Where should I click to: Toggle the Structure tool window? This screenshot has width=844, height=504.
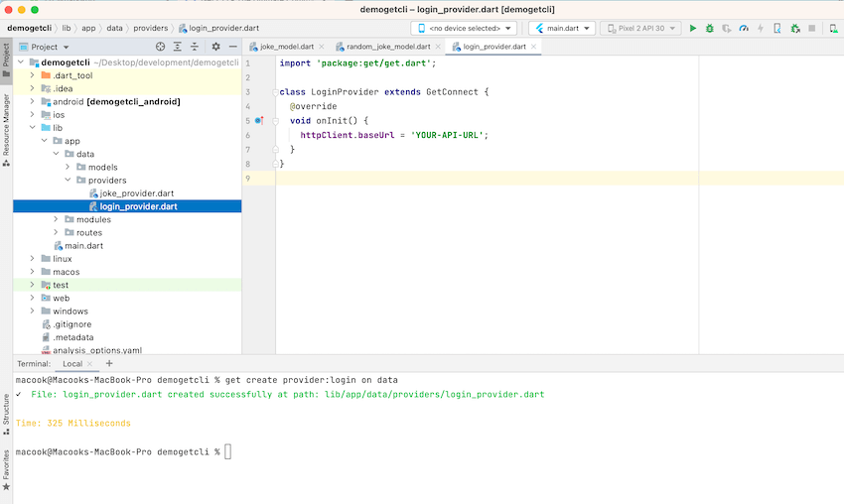point(6,410)
